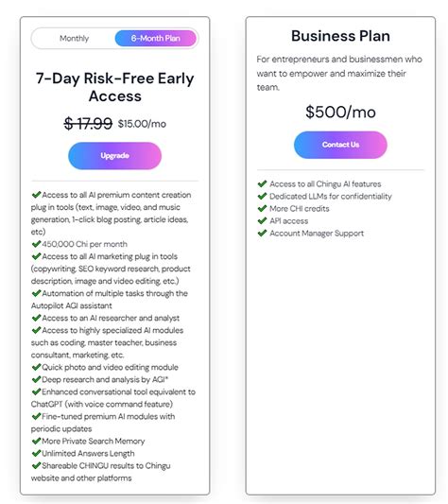
Task: Click the struck-through $17.99 price
Action: click(88, 124)
